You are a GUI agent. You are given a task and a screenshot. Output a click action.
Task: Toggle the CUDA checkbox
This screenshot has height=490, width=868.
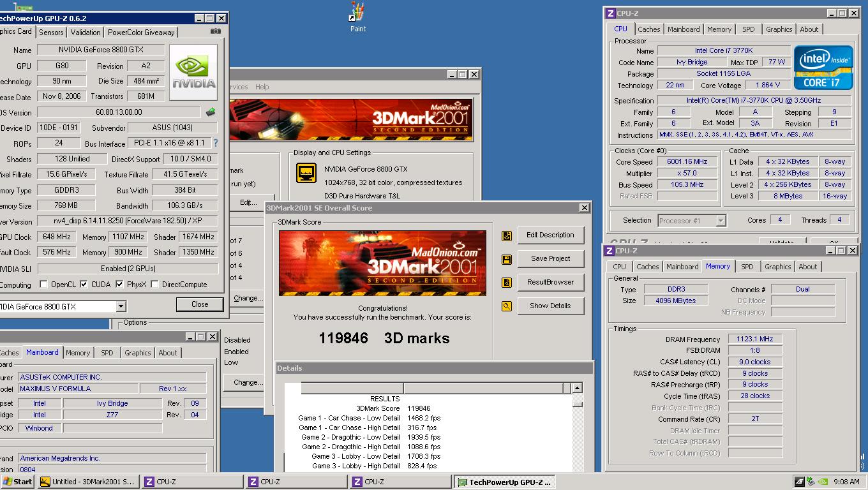click(84, 285)
